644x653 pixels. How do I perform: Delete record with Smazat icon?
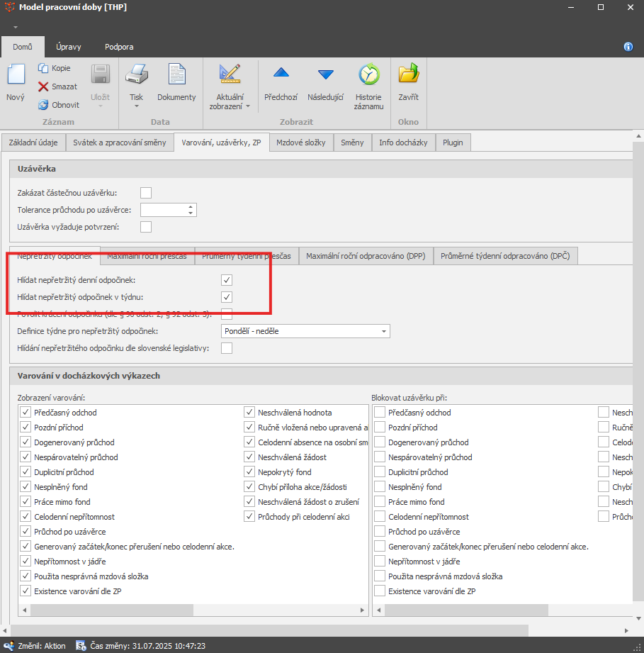point(43,86)
